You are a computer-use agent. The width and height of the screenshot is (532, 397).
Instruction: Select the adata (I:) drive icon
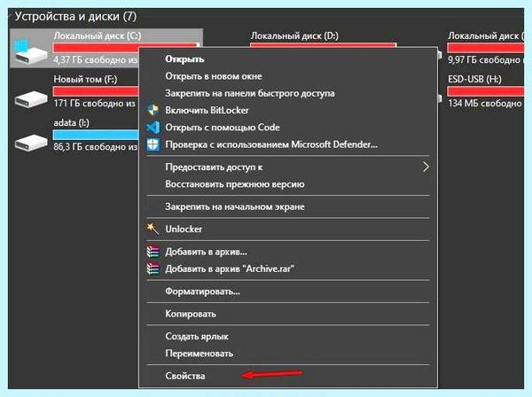tap(31, 142)
